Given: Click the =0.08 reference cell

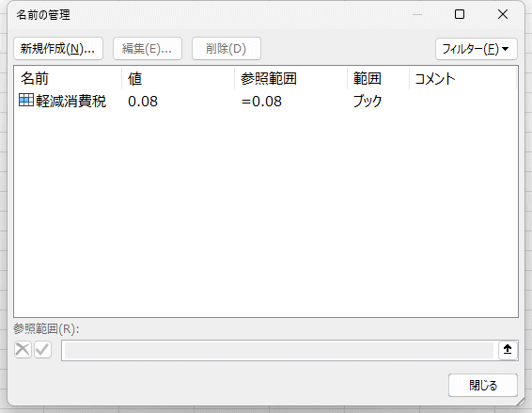Looking at the screenshot, I should [261, 102].
